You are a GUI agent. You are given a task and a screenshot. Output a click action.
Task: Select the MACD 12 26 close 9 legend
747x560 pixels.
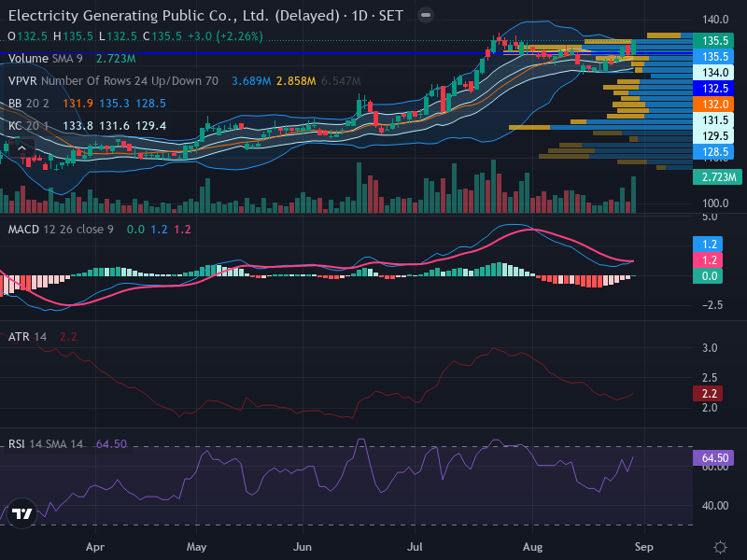[61, 230]
